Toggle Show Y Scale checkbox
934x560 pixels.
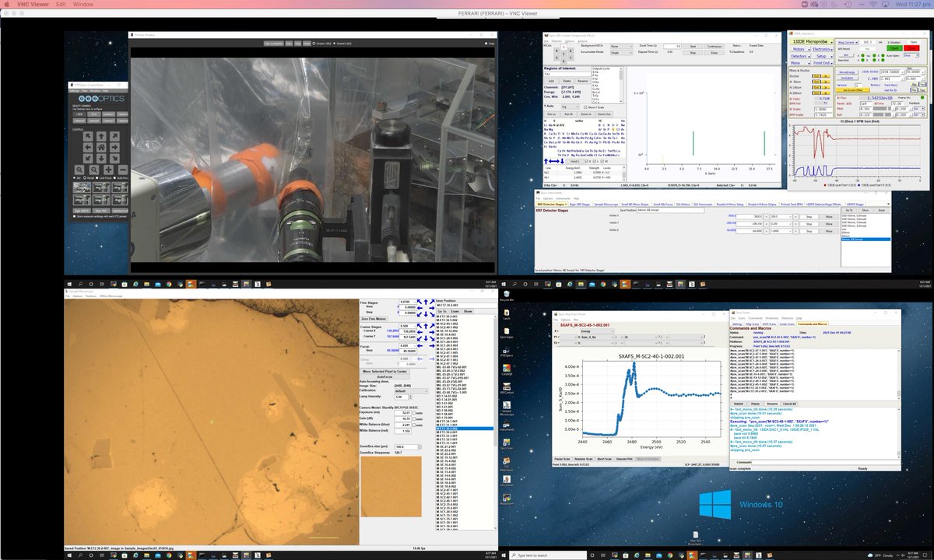585,107
